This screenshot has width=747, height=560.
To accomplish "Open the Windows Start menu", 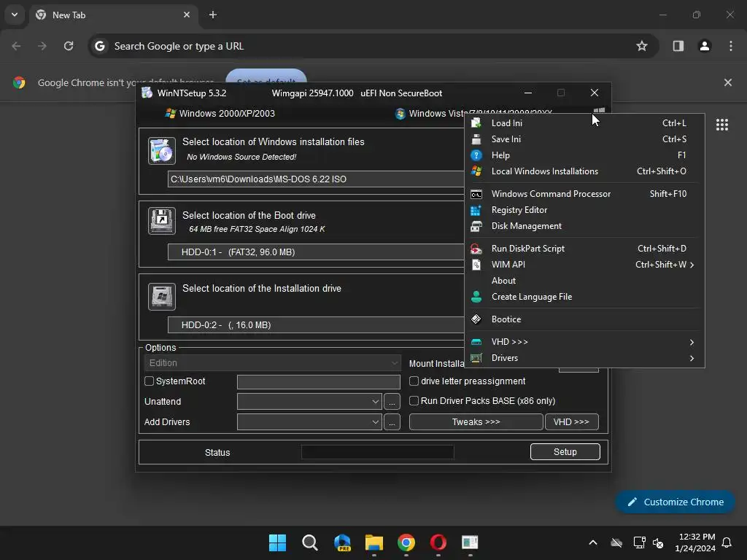I will (x=277, y=542).
